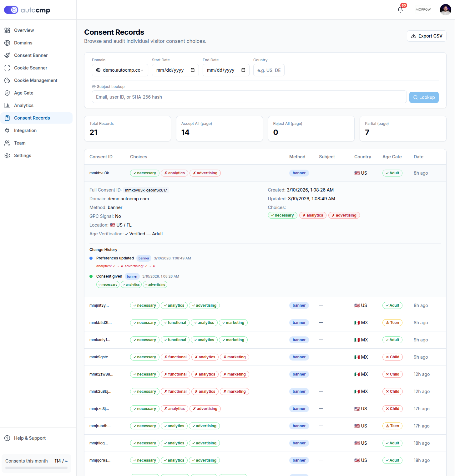The height and width of the screenshot is (476, 455).
Task: Click Teen badge in mmkb5d3t row
Action: (x=392, y=323)
